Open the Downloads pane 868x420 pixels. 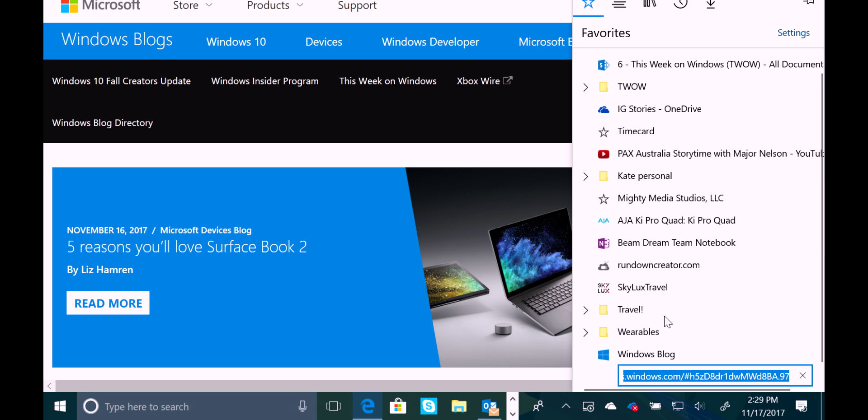coord(710,5)
